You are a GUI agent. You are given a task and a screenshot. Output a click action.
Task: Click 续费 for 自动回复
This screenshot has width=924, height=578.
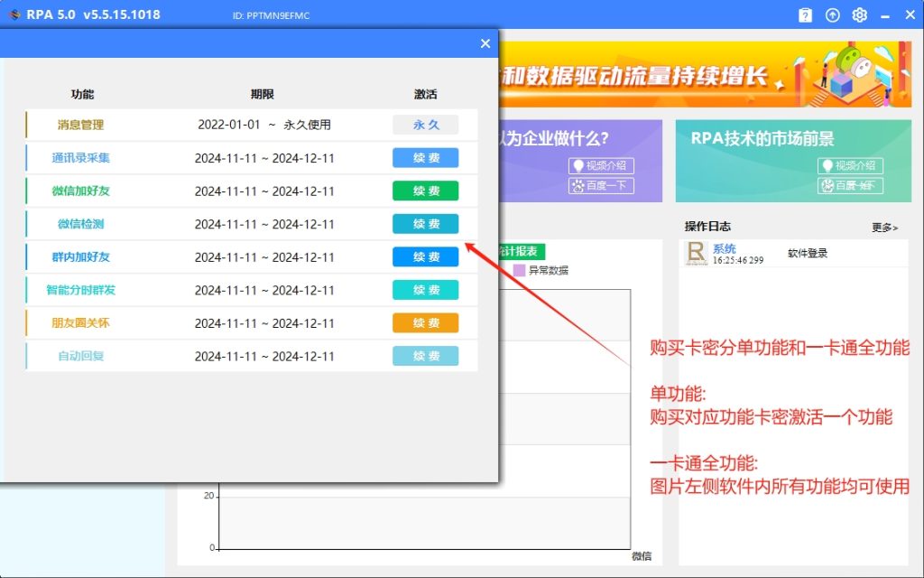coord(425,356)
